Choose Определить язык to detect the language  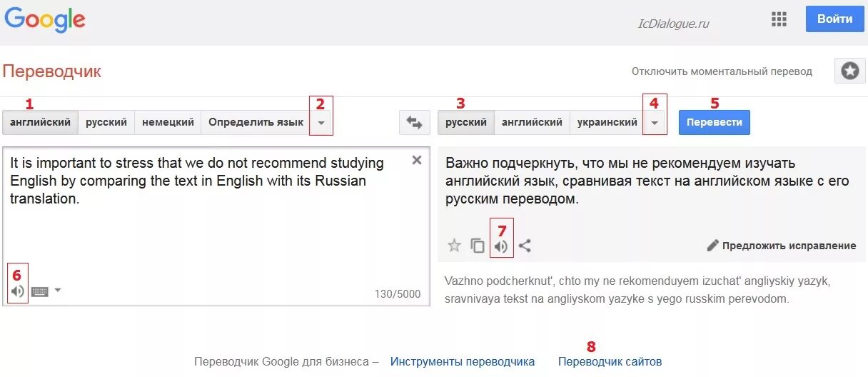(256, 122)
